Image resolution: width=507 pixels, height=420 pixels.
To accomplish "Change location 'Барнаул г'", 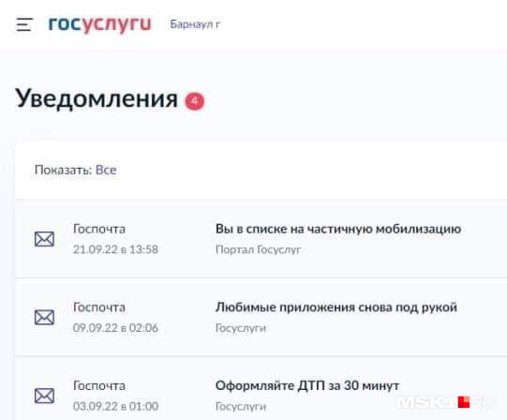I will click(x=195, y=24).
